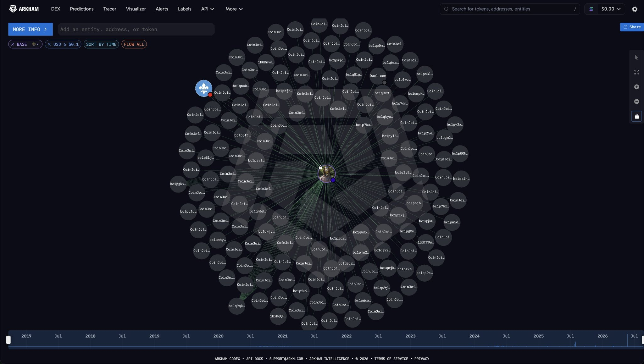
Task: Select node 1BxhqQF…
Action: (x=278, y=316)
